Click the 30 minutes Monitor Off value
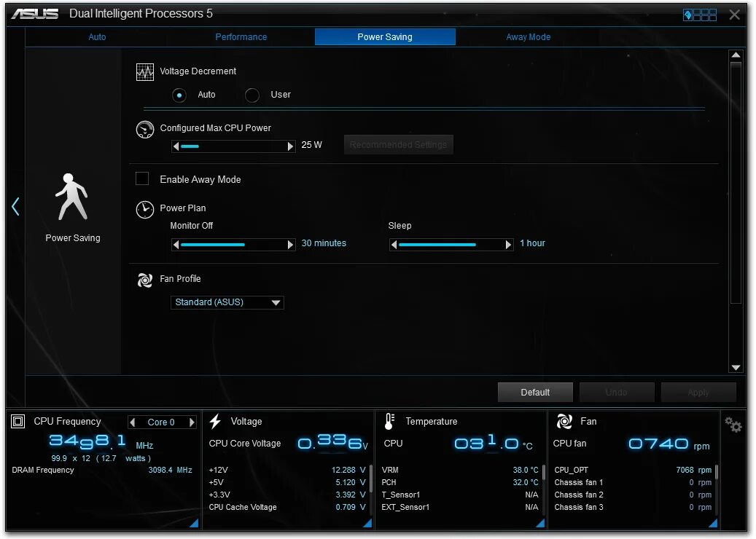This screenshot has width=756, height=539. tap(324, 243)
